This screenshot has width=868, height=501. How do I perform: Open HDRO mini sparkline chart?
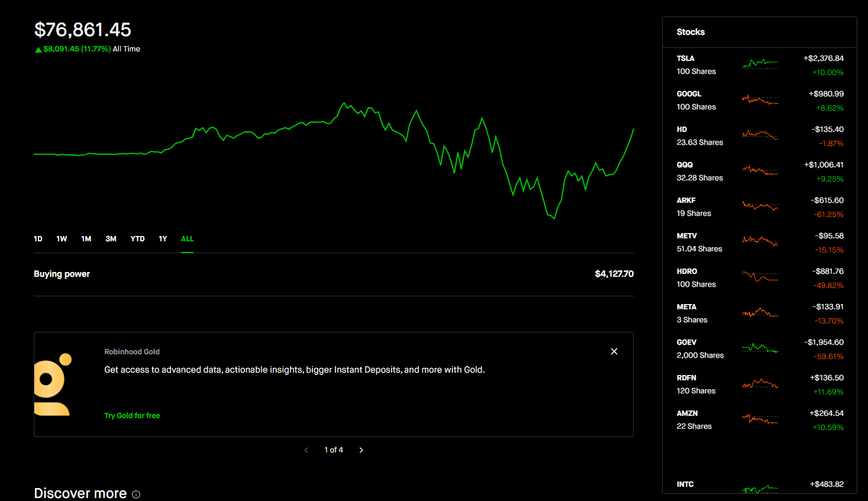pos(760,277)
